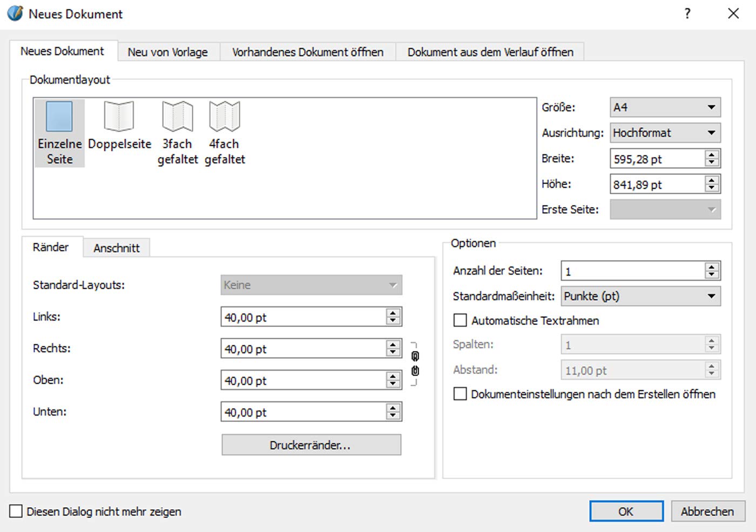Increase Oben margin with up arrow
This screenshot has width=756, height=532.
pos(393,377)
